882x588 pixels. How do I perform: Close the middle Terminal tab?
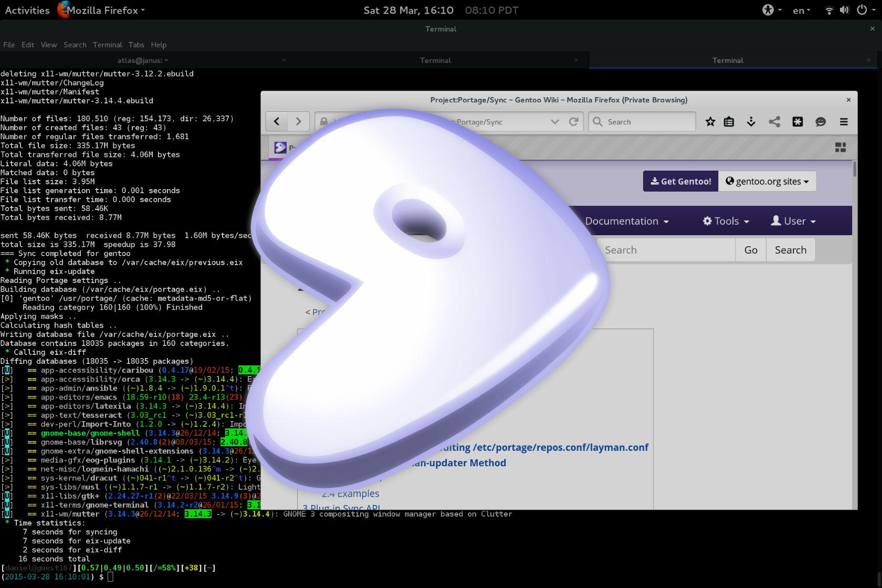pyautogui.click(x=576, y=60)
